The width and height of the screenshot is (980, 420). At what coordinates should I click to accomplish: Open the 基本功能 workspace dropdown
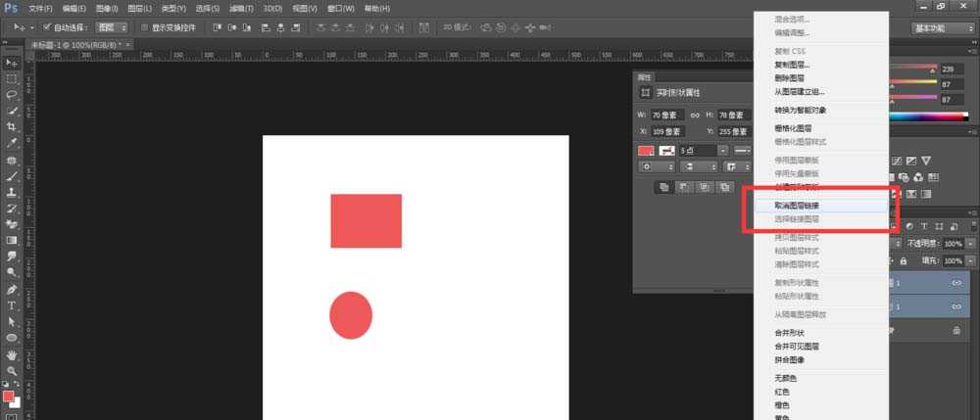(941, 28)
